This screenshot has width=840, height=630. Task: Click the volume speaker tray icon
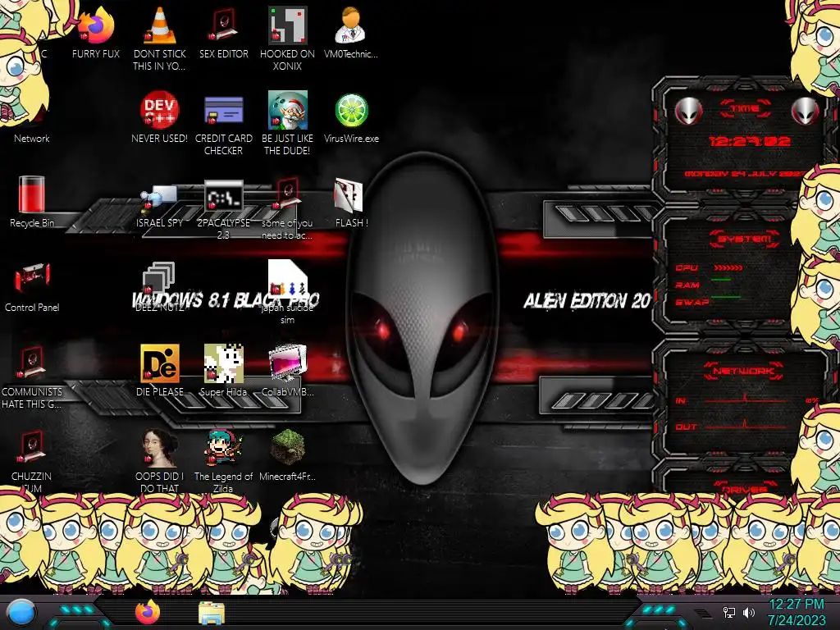click(x=749, y=612)
